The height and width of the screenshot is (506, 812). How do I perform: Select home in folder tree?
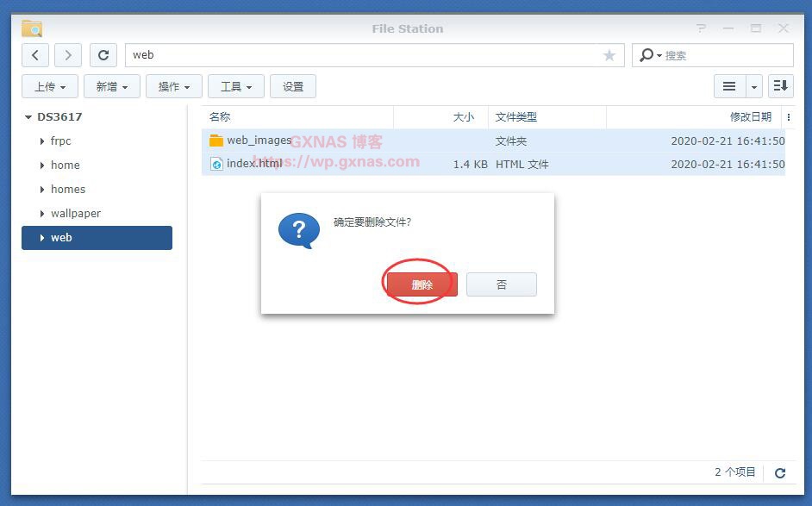pyautogui.click(x=66, y=166)
